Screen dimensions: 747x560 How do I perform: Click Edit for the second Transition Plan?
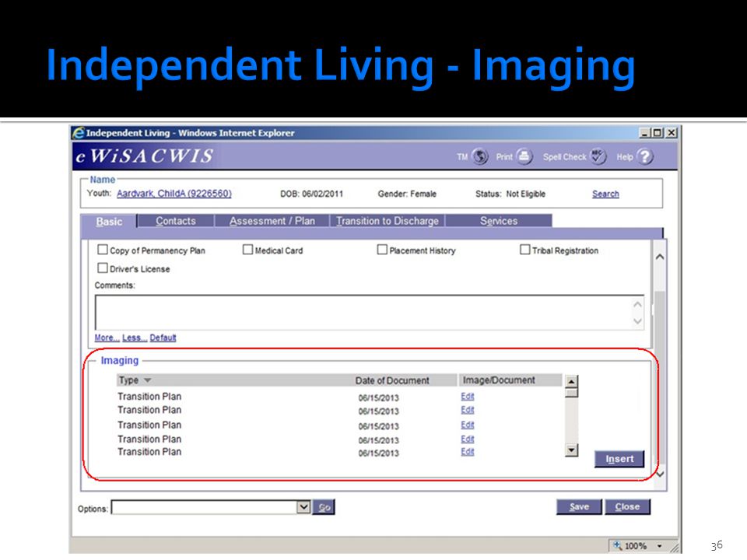click(468, 410)
